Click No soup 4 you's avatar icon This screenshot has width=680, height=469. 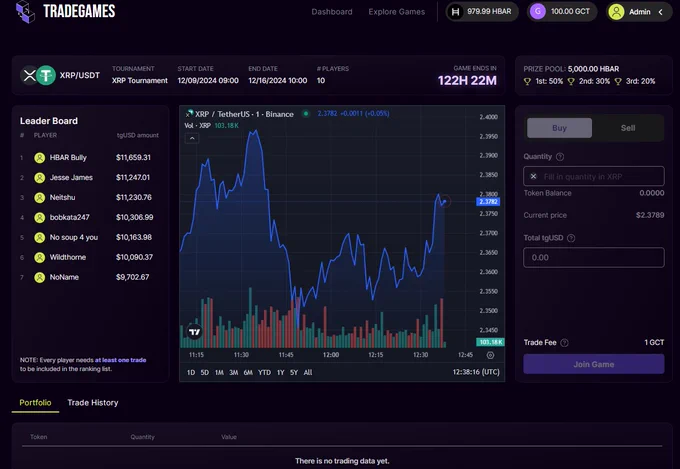(x=39, y=237)
